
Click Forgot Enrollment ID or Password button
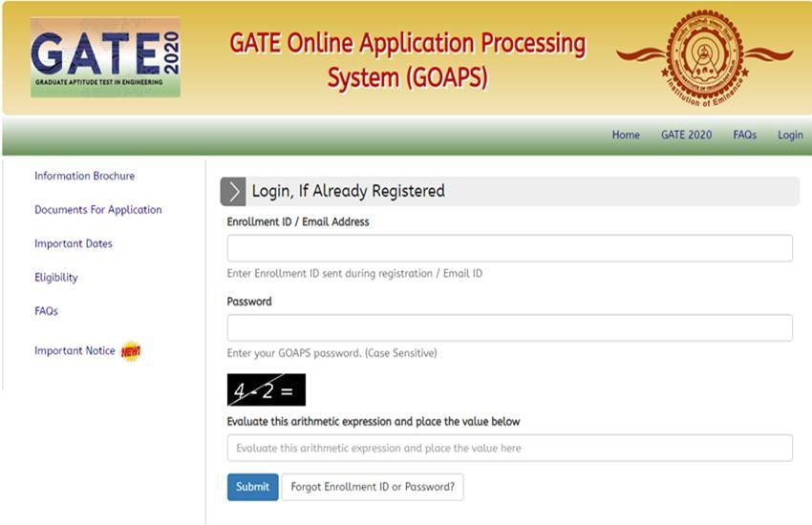pyautogui.click(x=373, y=487)
